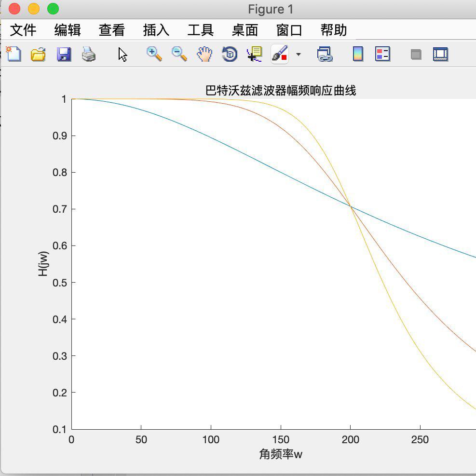
Task: Print the figure with printer icon
Action: click(x=89, y=54)
